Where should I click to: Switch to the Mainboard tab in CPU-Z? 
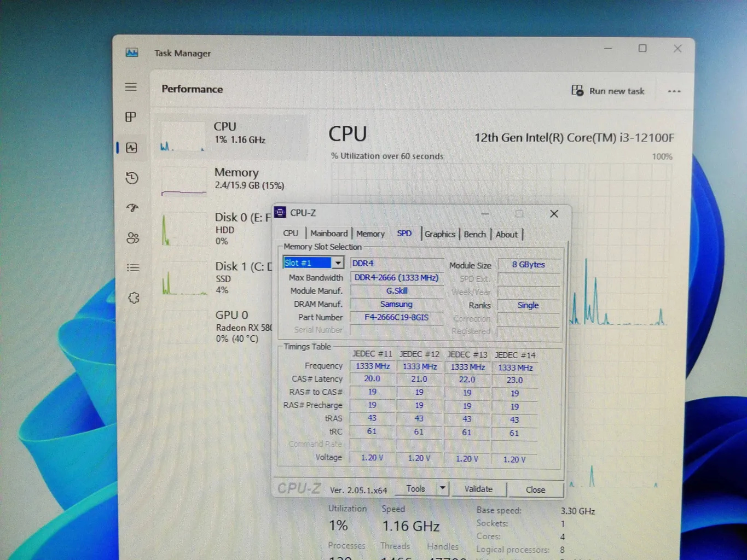(328, 234)
